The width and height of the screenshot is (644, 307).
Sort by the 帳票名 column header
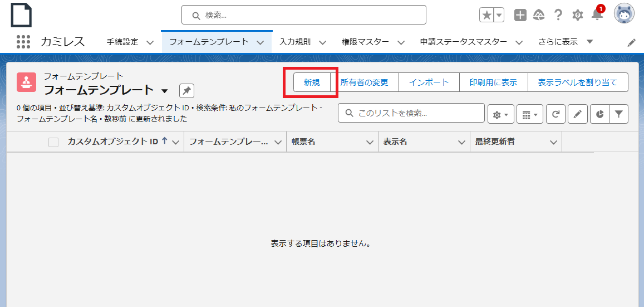[303, 142]
